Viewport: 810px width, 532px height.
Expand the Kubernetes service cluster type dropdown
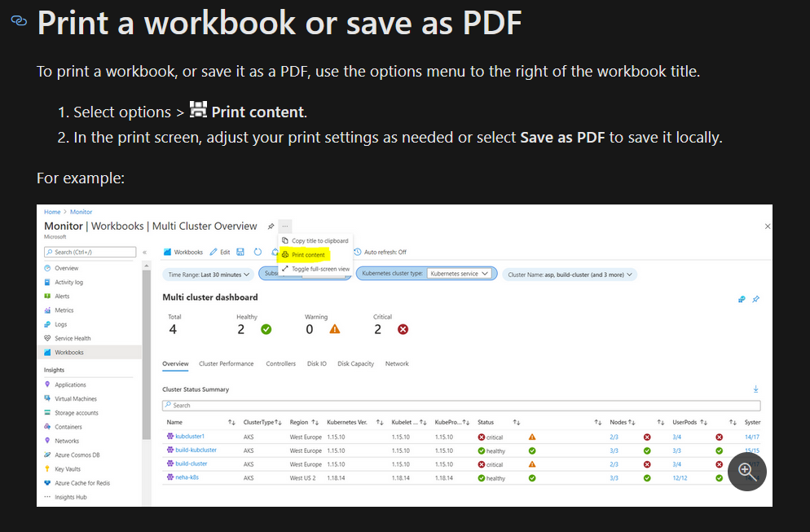[458, 273]
